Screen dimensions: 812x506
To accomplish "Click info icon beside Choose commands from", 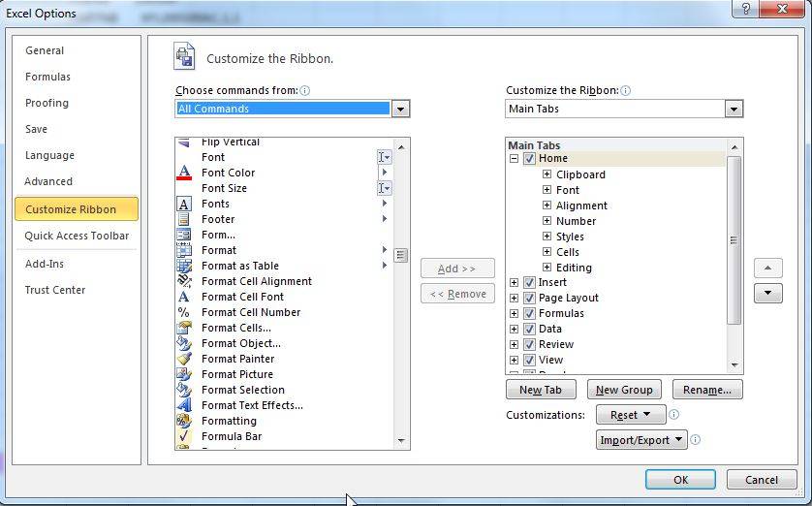I will (x=305, y=91).
